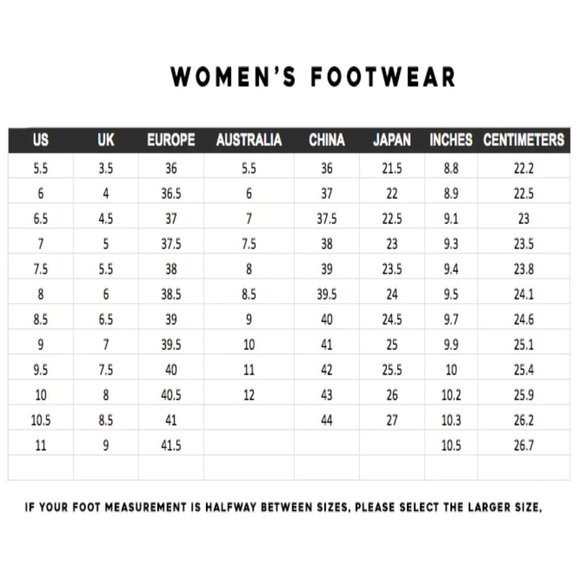Click the Women's Footwear title
Screen dimensions: 580x580
tap(313, 77)
